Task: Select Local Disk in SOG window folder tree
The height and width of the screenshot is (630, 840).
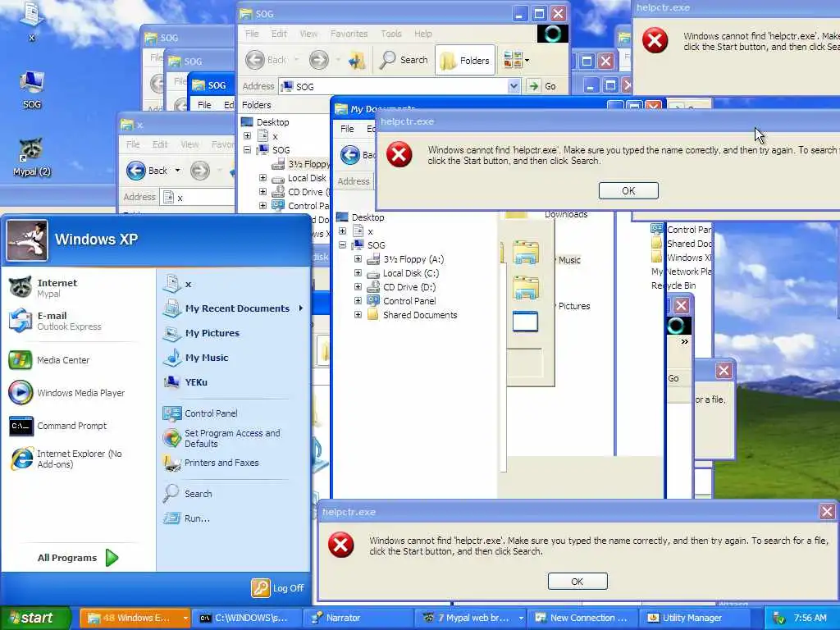Action: click(x=307, y=178)
